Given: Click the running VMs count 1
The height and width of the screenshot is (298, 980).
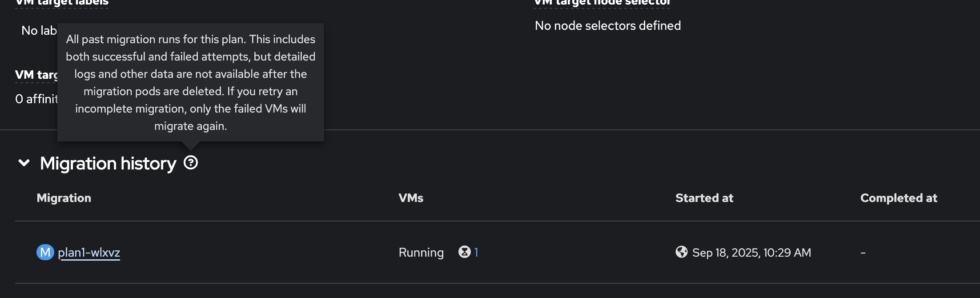Looking at the screenshot, I should (x=476, y=252).
